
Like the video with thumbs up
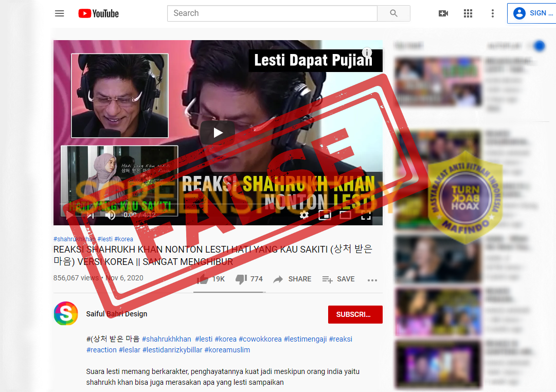point(211,279)
